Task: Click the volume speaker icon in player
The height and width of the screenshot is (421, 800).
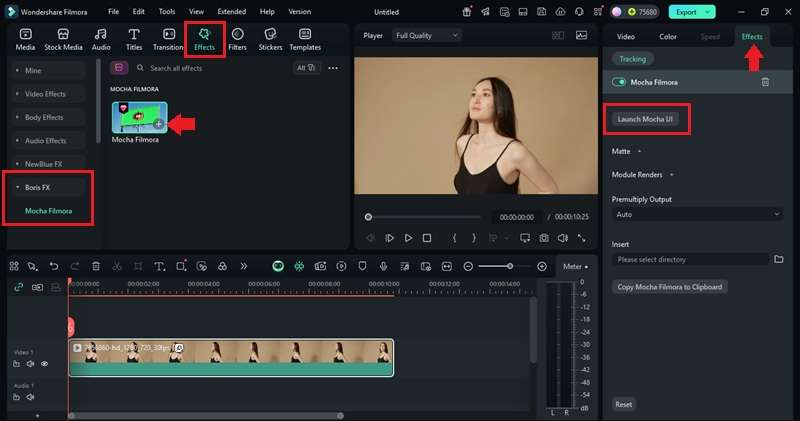Action: 563,238
